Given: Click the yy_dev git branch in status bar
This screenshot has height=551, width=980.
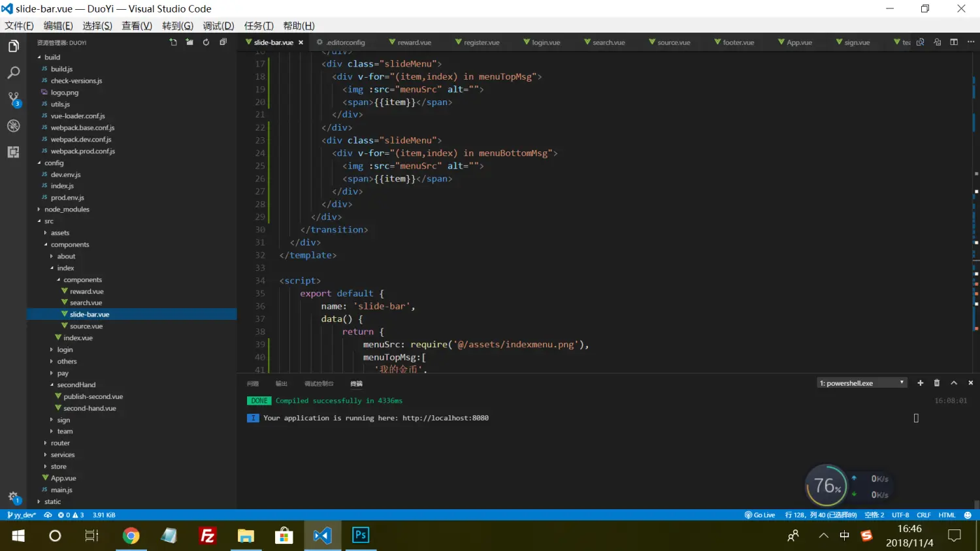Looking at the screenshot, I should (21, 515).
